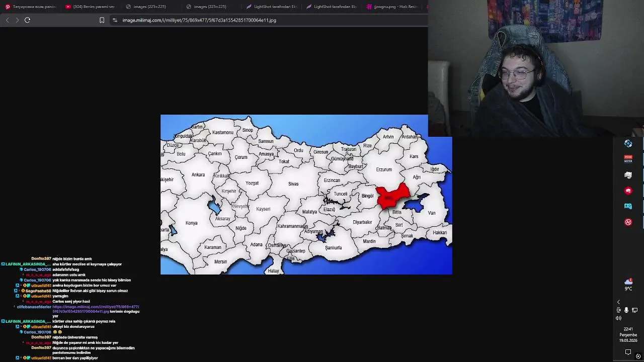This screenshot has width=644, height=362.
Task: Open the clock showing 22:41
Action: click(x=628, y=335)
